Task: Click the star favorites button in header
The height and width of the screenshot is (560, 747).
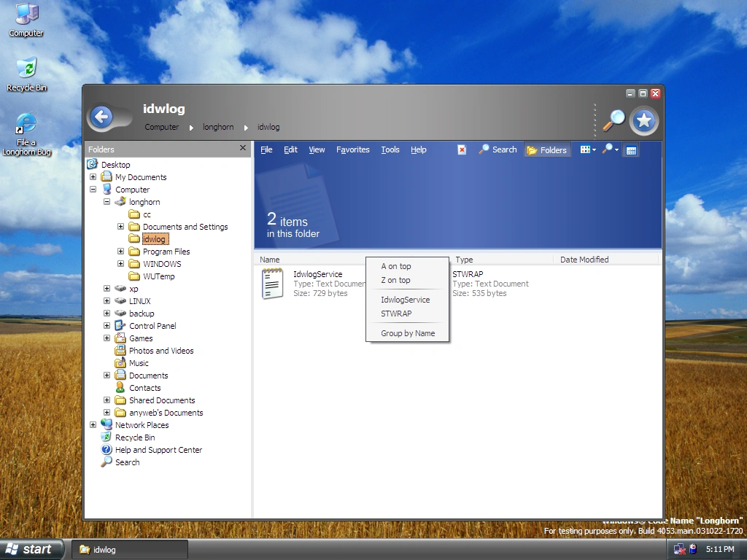Action: tap(644, 120)
